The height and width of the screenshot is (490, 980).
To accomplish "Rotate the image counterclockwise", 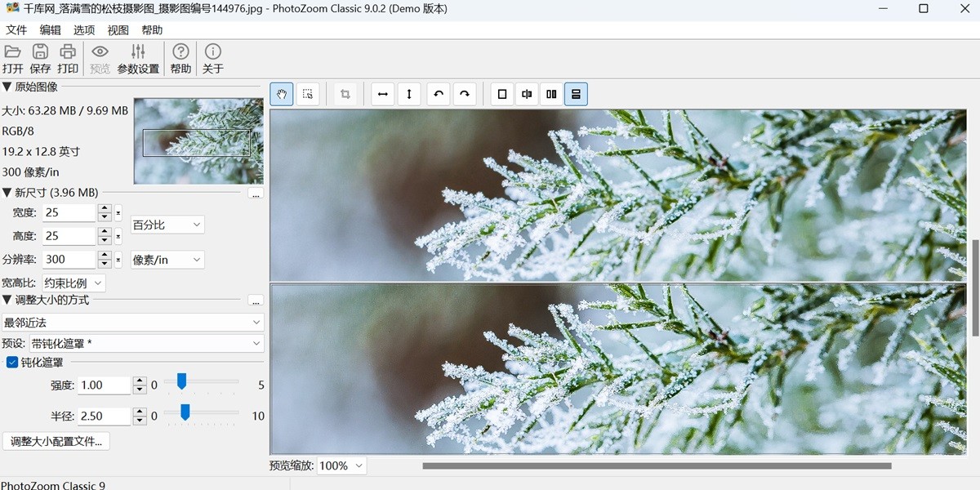I will (438, 94).
